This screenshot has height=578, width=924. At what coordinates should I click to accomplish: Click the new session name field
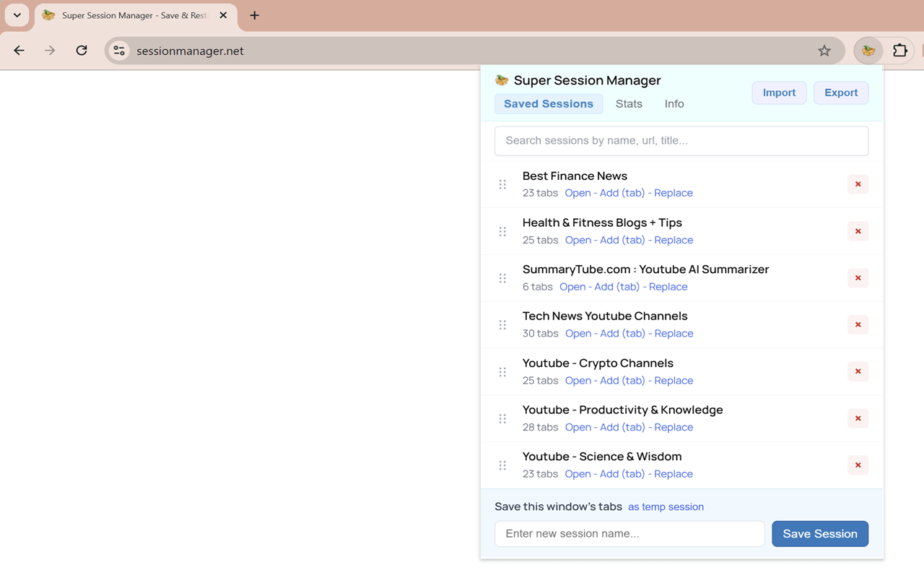[629, 533]
